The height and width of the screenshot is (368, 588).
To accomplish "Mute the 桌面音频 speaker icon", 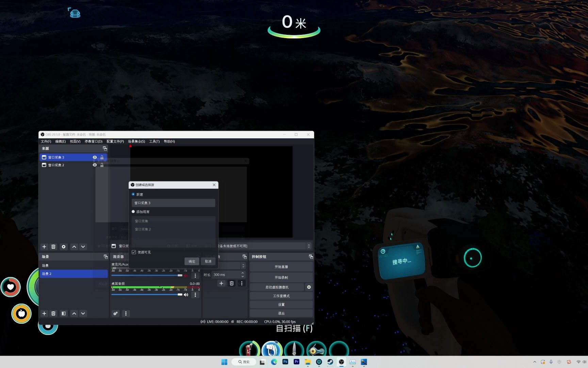I will tap(186, 295).
